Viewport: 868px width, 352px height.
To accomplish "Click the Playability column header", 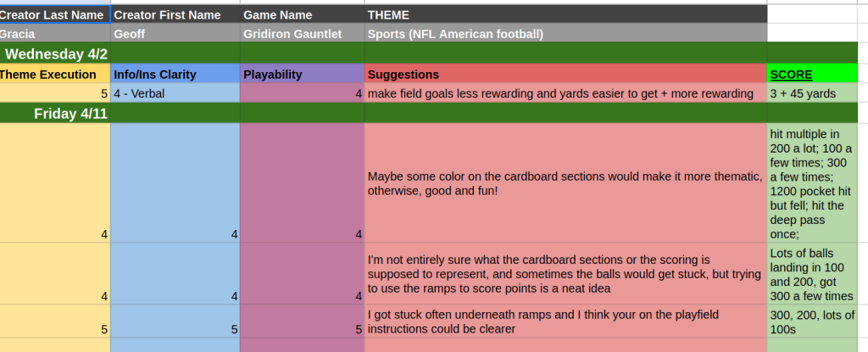I will 301,74.
